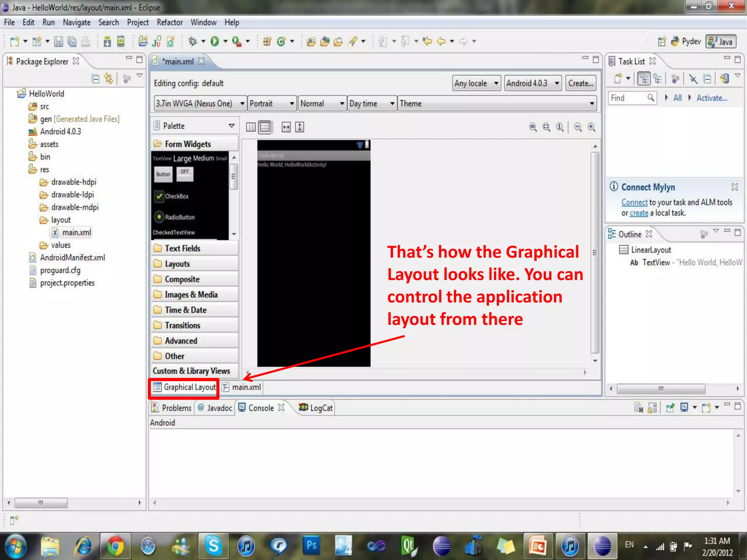Open the Android 4.0.3 target dropdown
The height and width of the screenshot is (560, 747).
click(x=533, y=83)
